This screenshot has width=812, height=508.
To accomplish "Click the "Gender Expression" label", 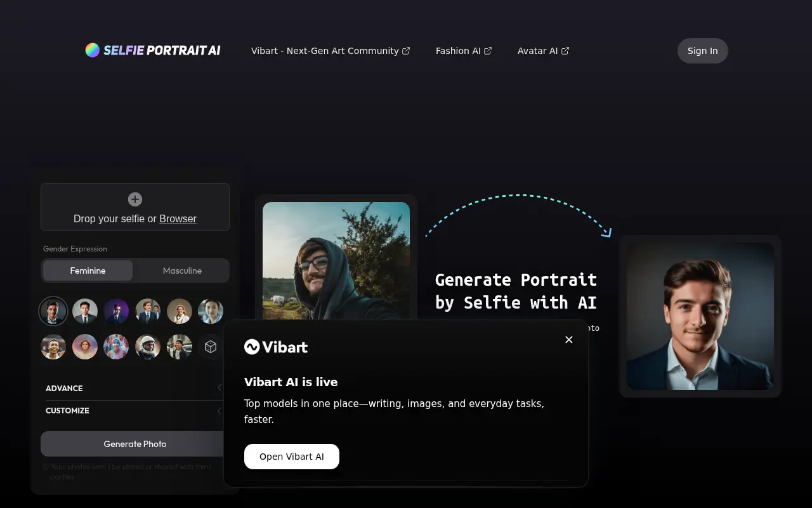I will tap(75, 249).
